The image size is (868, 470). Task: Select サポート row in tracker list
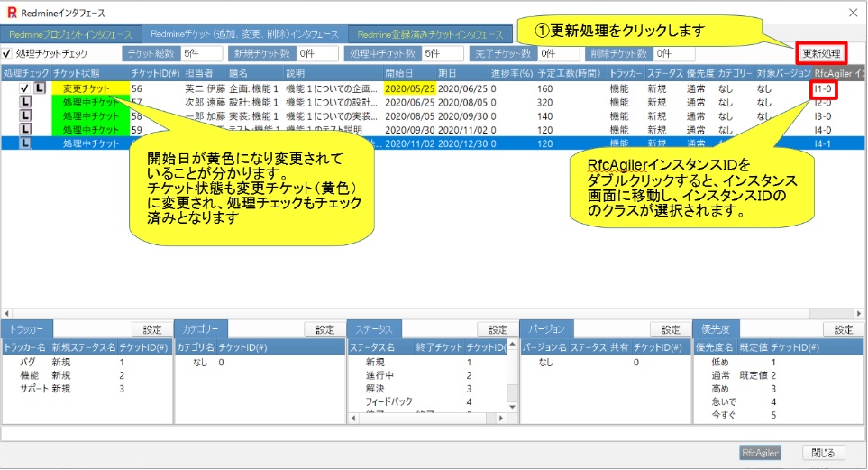(x=87, y=389)
